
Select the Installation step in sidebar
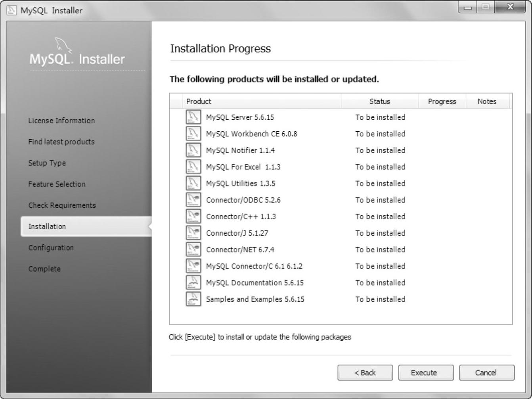coord(86,226)
